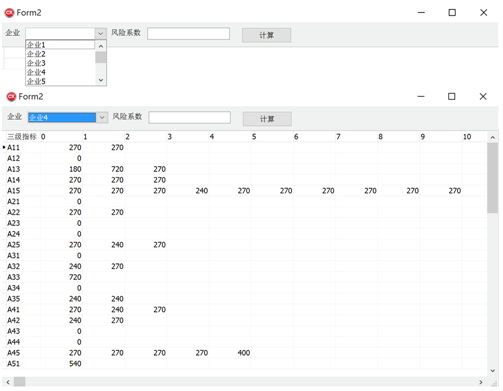Click the dropdown list scrollbar thumb
The height and width of the screenshot is (391, 503).
pos(101,57)
